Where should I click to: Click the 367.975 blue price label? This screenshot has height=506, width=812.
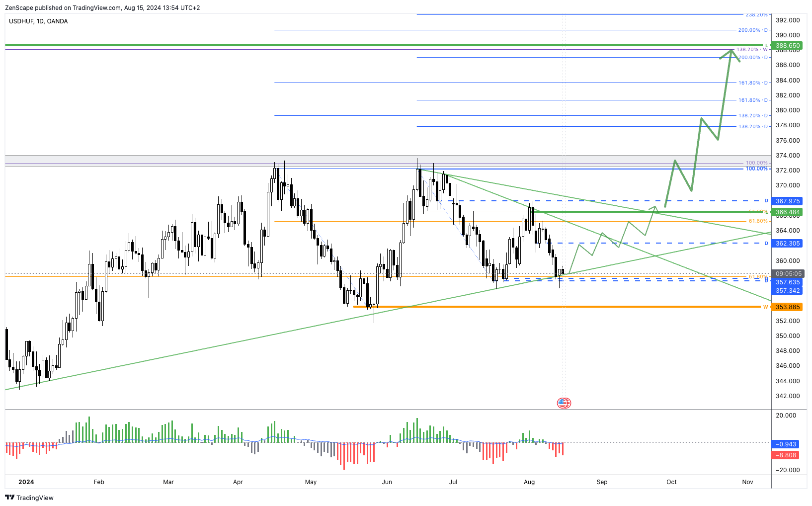(x=788, y=201)
